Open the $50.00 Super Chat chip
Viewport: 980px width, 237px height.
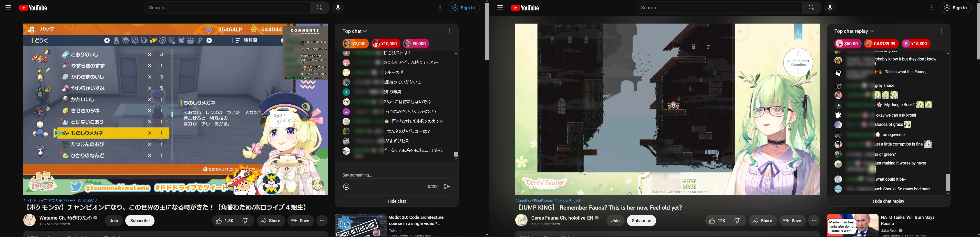coord(848,44)
